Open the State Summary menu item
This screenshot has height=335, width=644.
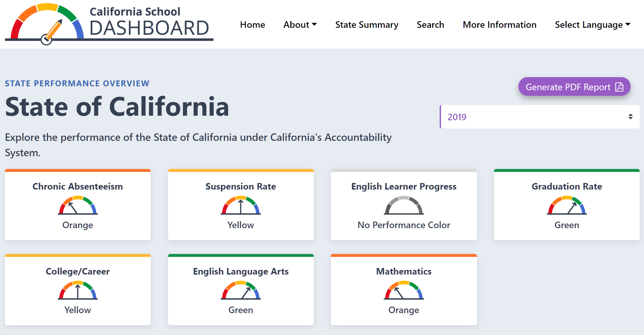coord(367,25)
